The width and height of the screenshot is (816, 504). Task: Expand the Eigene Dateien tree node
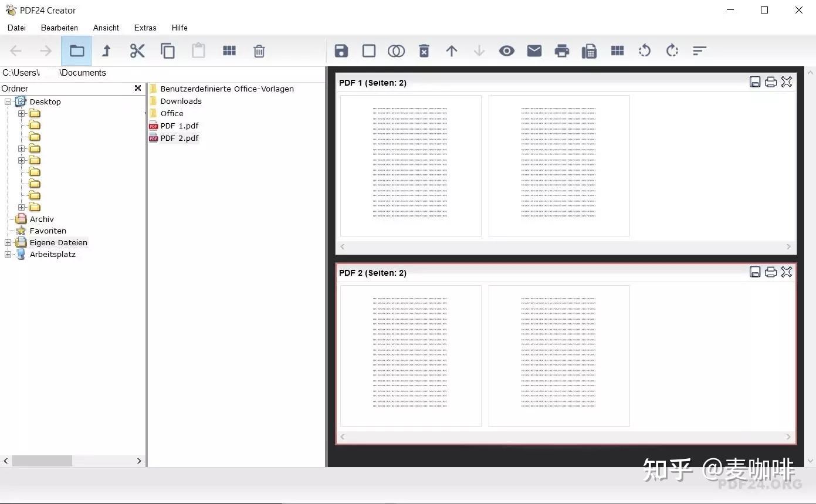[x=8, y=242]
